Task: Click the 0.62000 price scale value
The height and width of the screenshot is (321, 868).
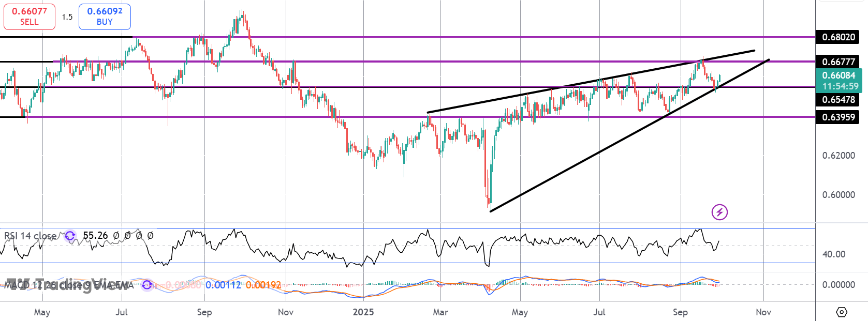Action: coord(838,156)
